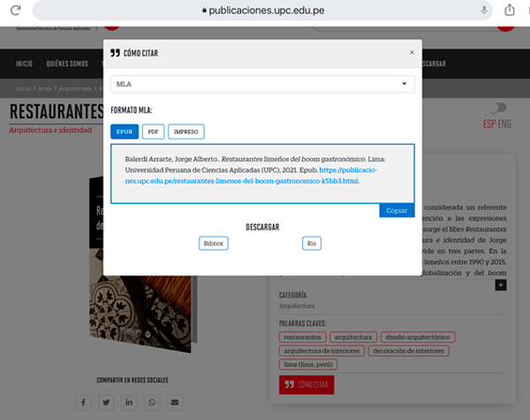The height and width of the screenshot is (420, 530).
Task: Open the publicaciones.upc.edu.pe citation link
Action: point(251,176)
